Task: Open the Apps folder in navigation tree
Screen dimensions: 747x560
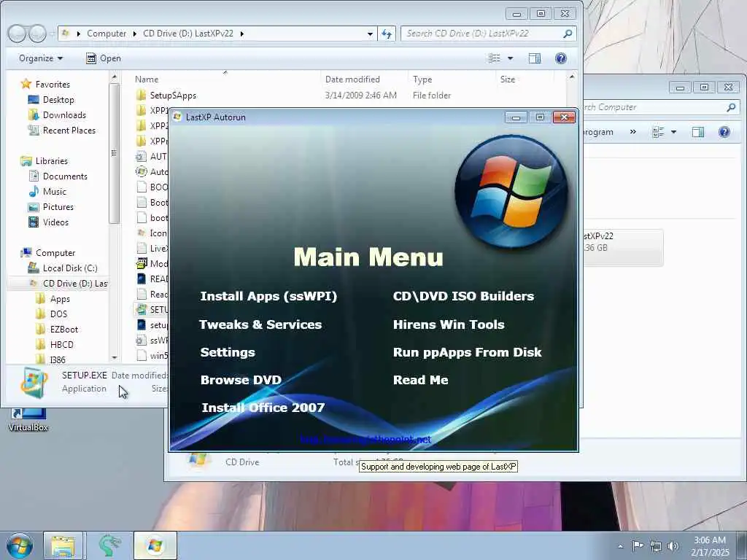Action: (60, 298)
